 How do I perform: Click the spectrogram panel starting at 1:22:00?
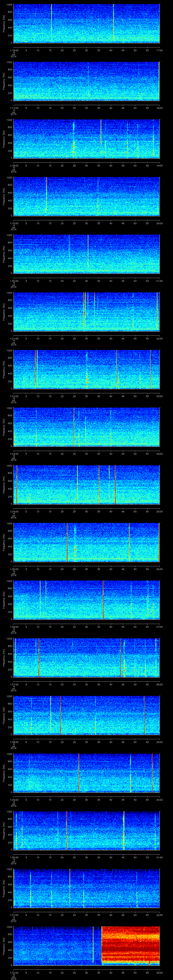pos(87,369)
